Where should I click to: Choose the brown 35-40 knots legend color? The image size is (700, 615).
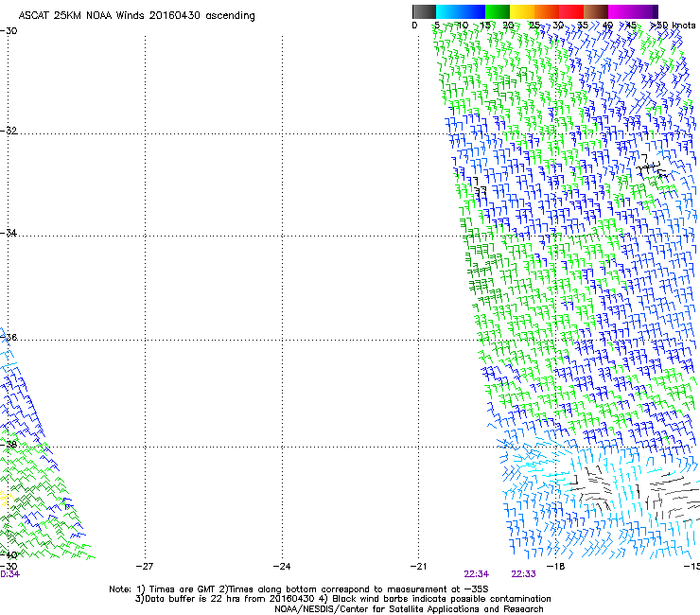pyautogui.click(x=596, y=11)
